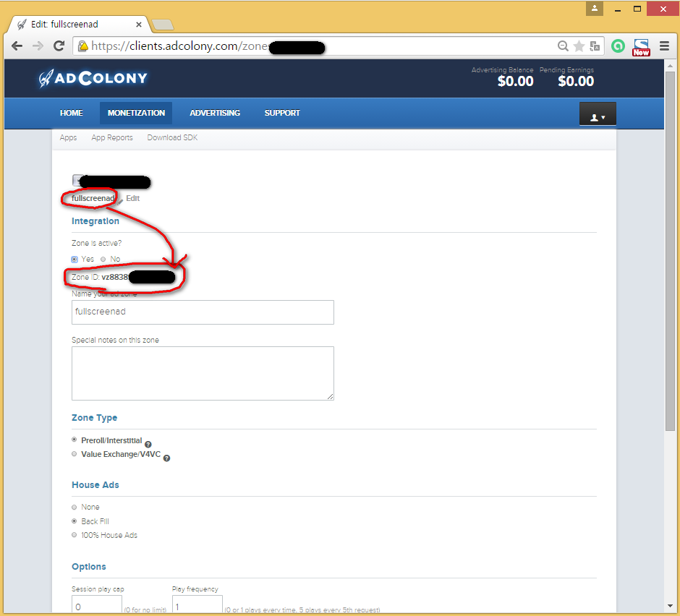This screenshot has width=680, height=616.
Task: Click the House Ads section heading
Action: point(95,485)
